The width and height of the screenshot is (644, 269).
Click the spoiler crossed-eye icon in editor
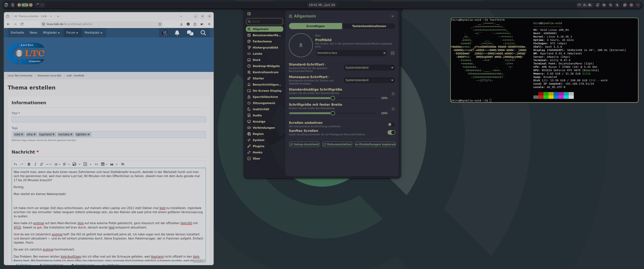[x=123, y=164]
